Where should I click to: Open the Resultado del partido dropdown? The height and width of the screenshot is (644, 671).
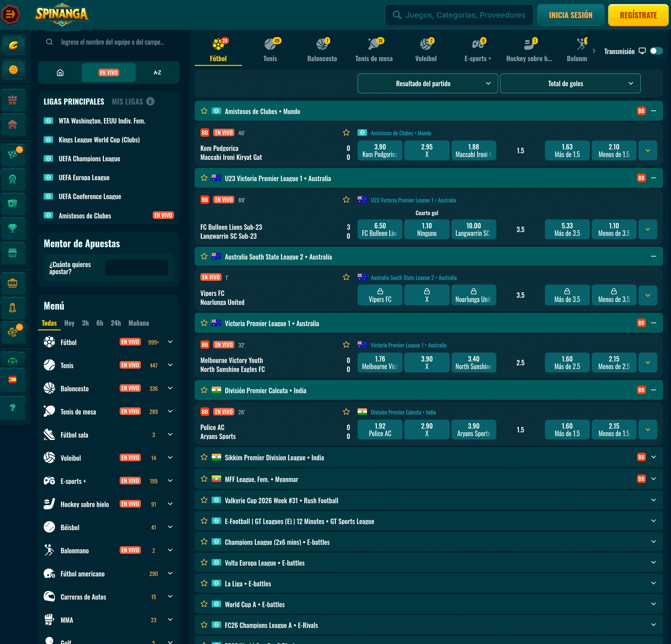tap(428, 83)
